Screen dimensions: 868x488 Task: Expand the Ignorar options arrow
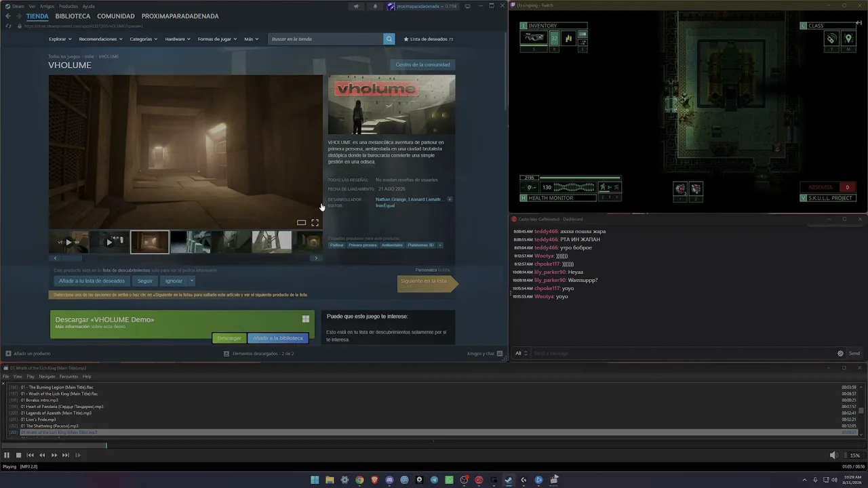point(192,281)
